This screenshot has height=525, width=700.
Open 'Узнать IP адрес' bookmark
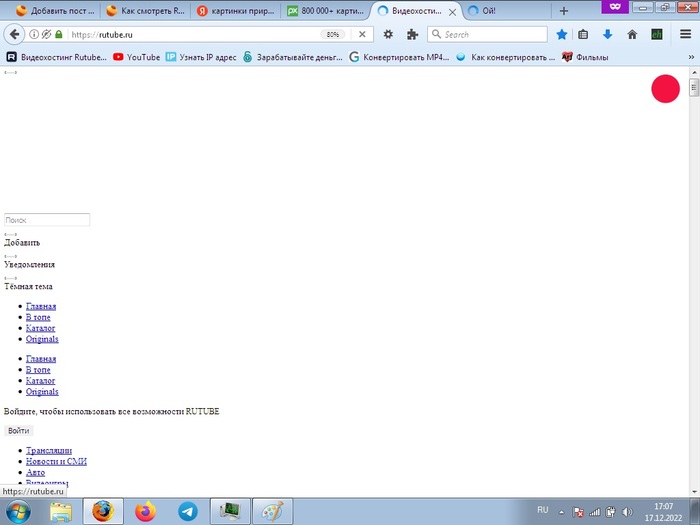point(201,57)
